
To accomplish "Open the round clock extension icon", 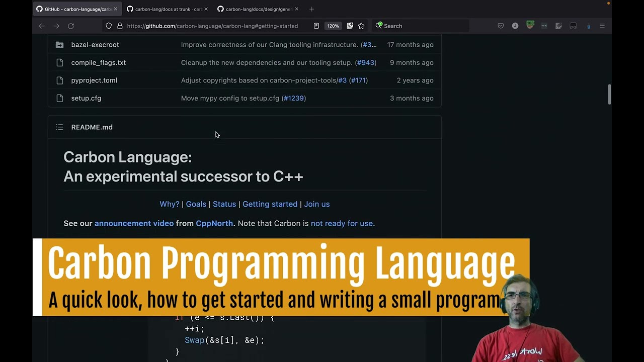I will [x=515, y=26].
